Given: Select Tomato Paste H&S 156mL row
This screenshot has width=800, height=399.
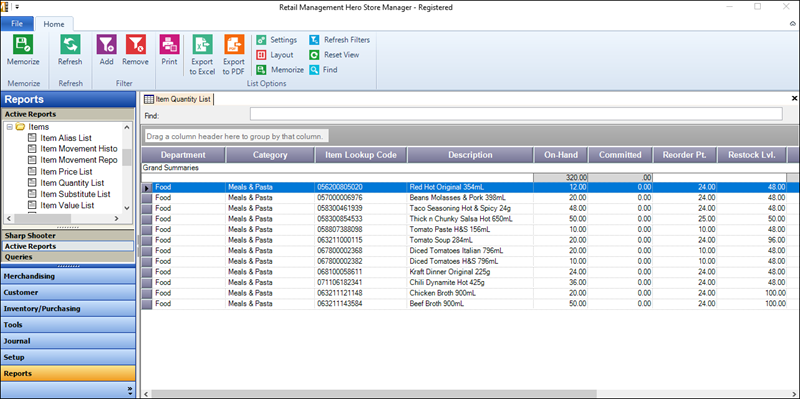Looking at the screenshot, I should click(470, 230).
